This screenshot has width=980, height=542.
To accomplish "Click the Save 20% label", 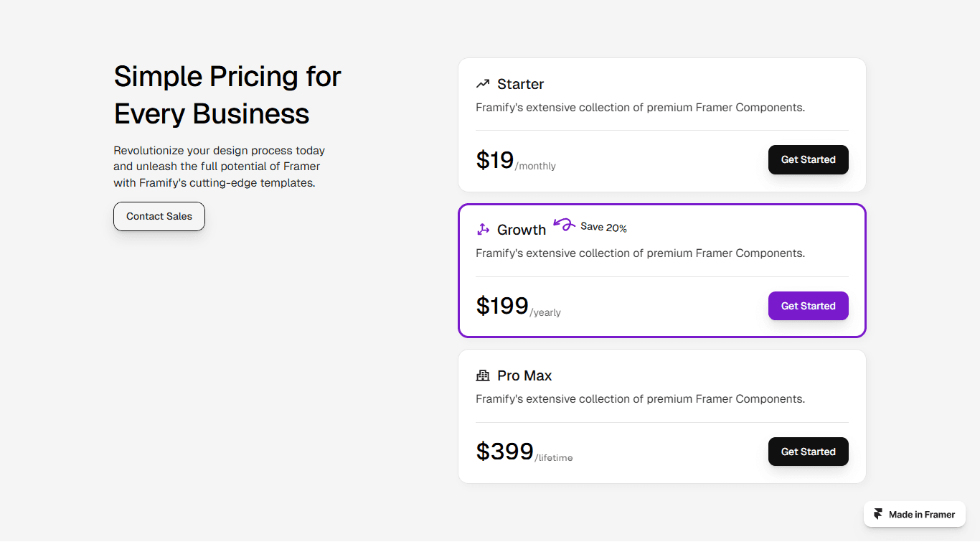I will (603, 228).
